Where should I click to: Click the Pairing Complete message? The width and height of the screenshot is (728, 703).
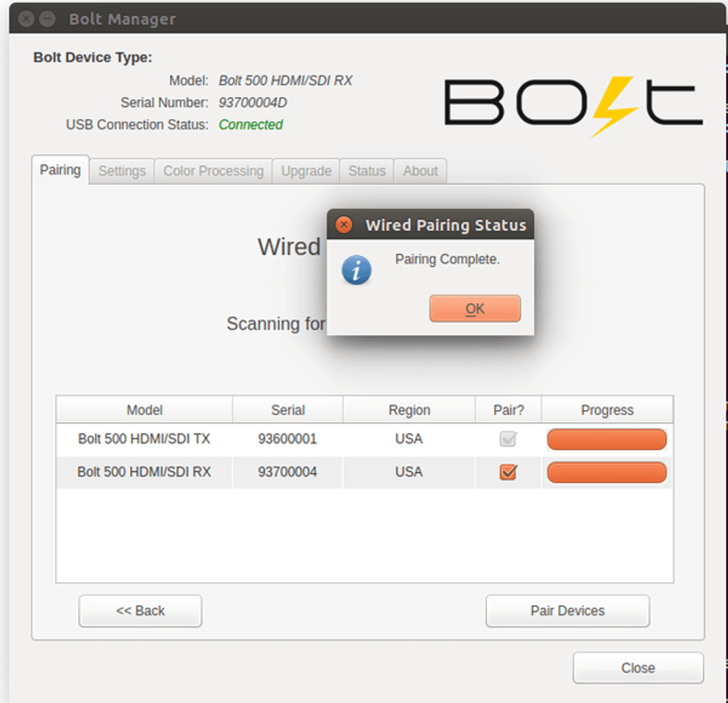447,259
